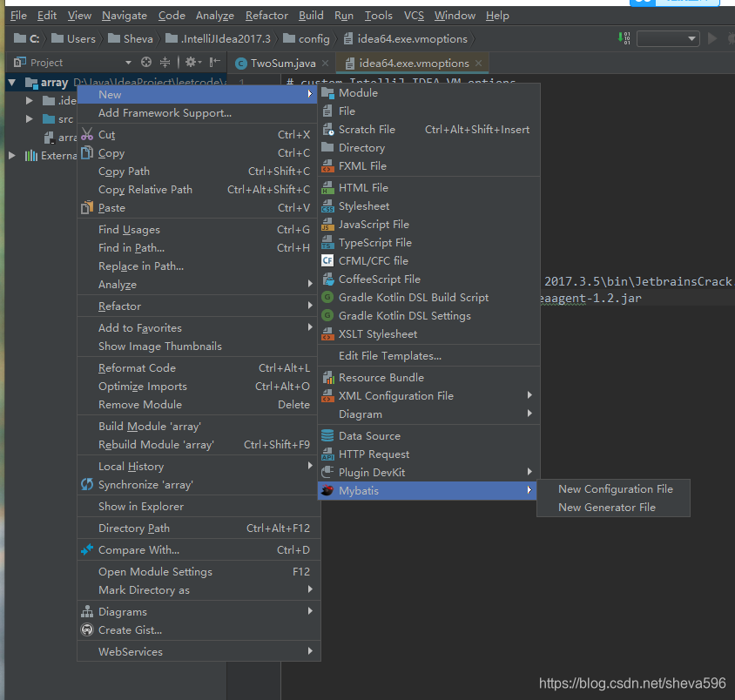Click the Plugin DevKit icon
This screenshot has height=700, width=735.
click(x=327, y=472)
